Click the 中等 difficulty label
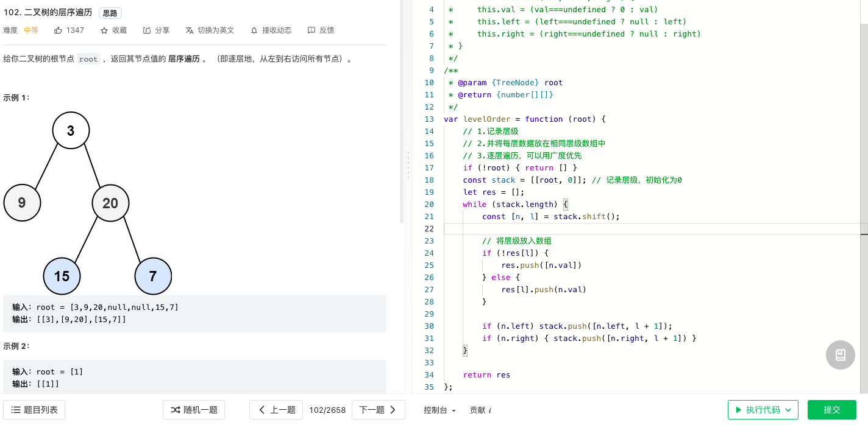This screenshot has width=868, height=425. pyautogui.click(x=30, y=30)
